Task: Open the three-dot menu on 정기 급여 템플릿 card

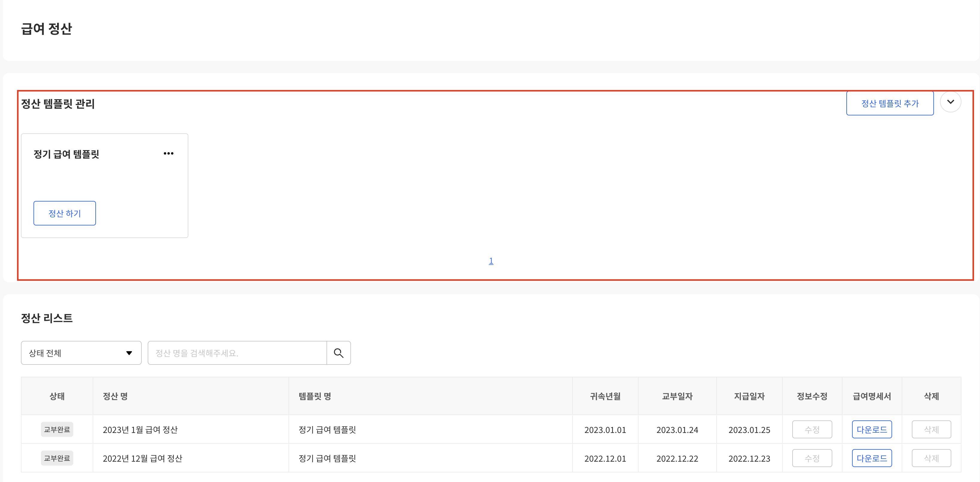Action: (x=169, y=153)
